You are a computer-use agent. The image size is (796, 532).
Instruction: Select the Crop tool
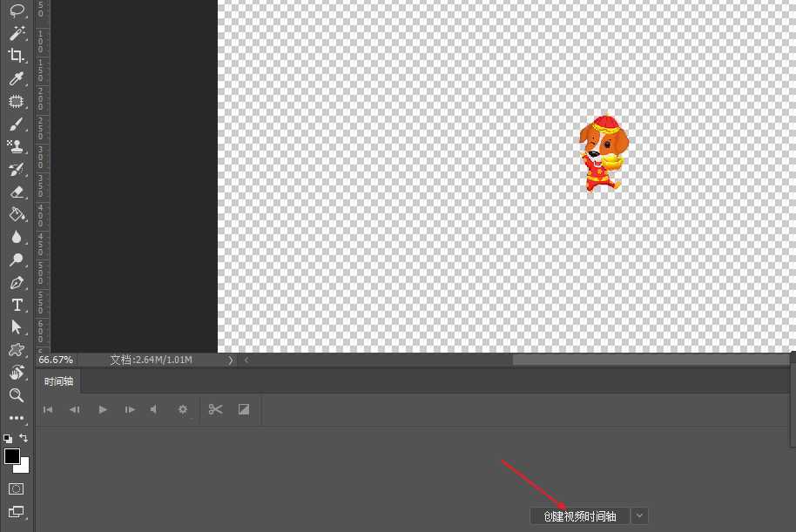tap(17, 56)
